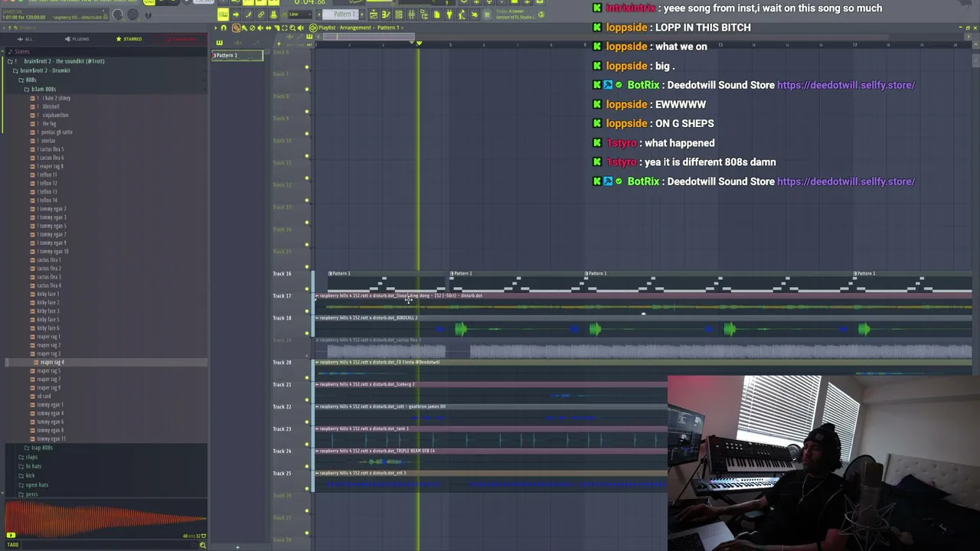Open the plugin plug icon in toolbar
Viewport: 980px width, 551px height.
449,14
